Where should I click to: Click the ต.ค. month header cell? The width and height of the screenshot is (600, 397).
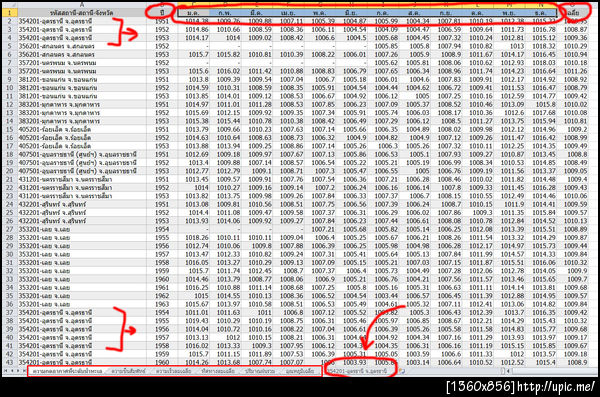coord(477,13)
